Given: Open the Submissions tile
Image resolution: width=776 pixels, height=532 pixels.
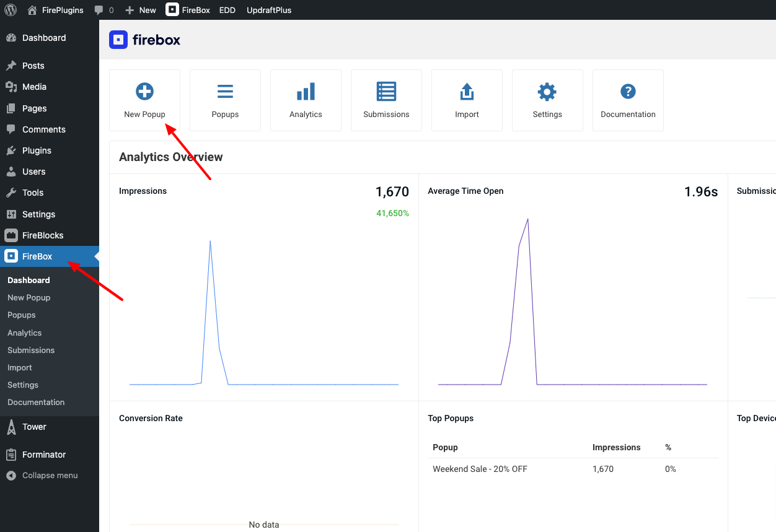Looking at the screenshot, I should click(386, 100).
